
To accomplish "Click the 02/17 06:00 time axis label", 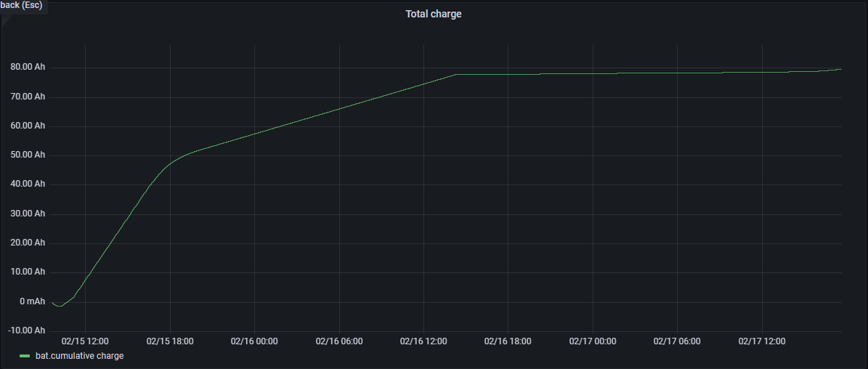I will (x=678, y=341).
